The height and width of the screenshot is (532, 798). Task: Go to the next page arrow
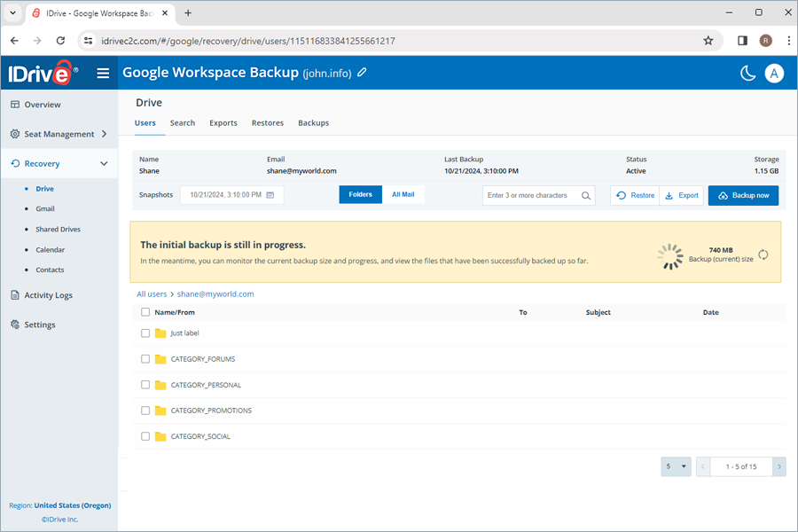[778, 466]
